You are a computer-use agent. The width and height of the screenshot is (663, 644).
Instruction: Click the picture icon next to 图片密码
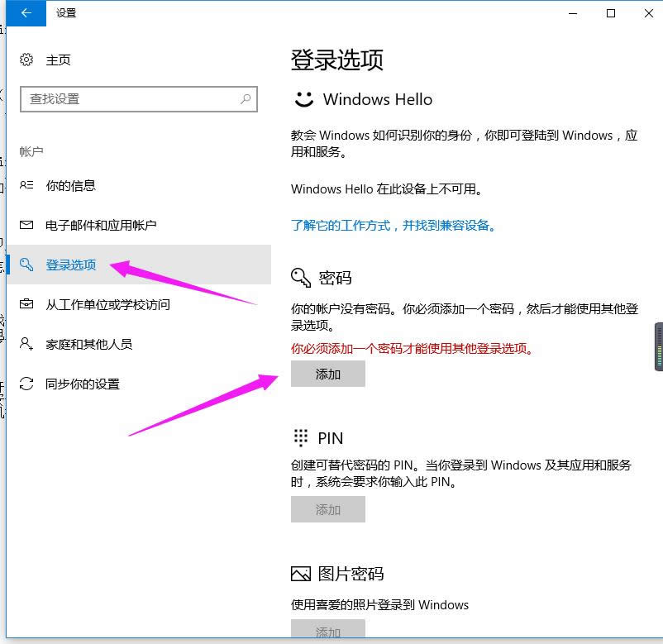pyautogui.click(x=299, y=574)
